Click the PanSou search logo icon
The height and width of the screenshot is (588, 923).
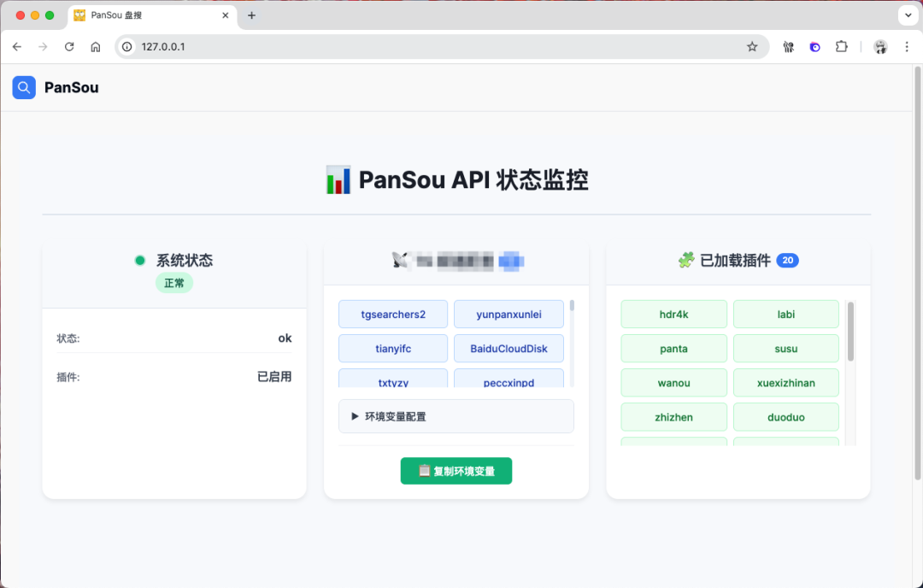coord(24,87)
